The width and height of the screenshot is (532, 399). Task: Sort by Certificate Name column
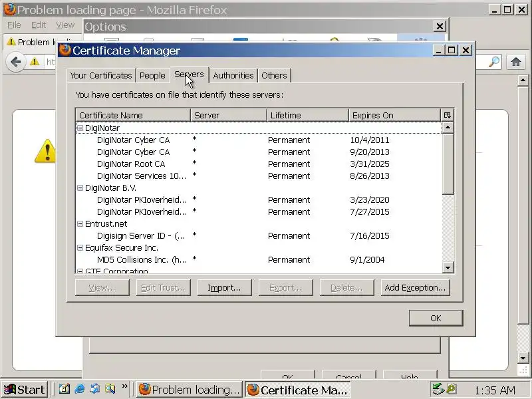point(133,115)
